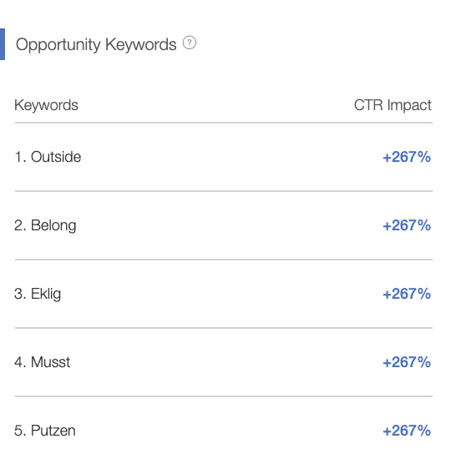Image resolution: width=476 pixels, height=474 pixels.
Task: Click +267% value for Outside
Action: point(407,157)
